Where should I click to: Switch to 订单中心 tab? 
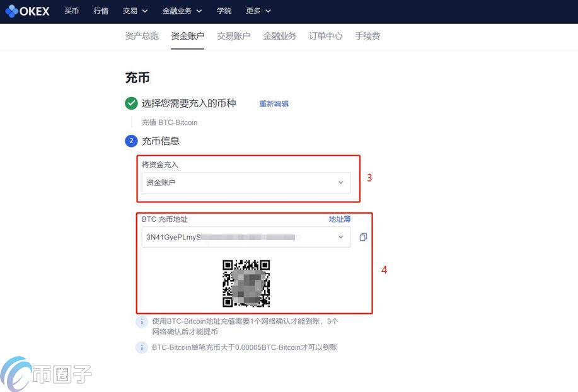[326, 36]
